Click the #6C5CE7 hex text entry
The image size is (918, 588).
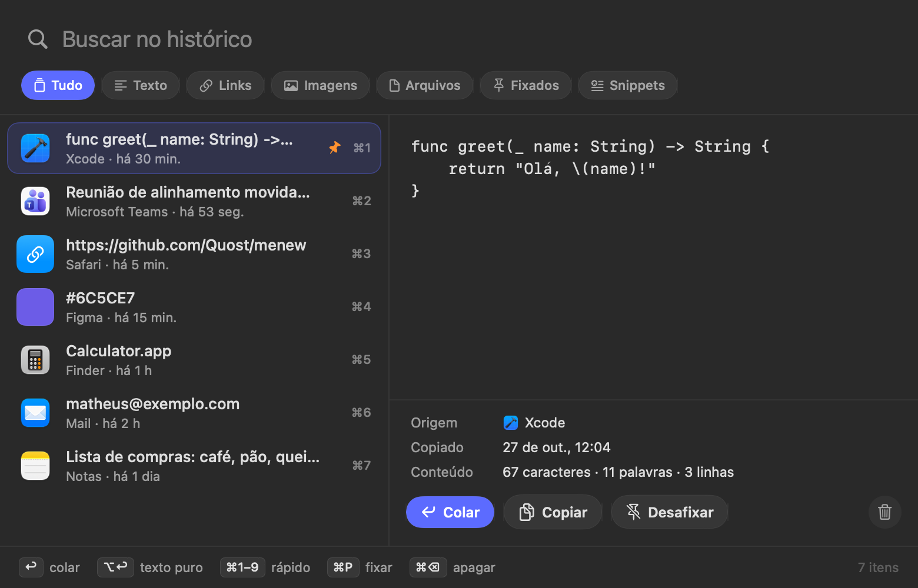101,298
